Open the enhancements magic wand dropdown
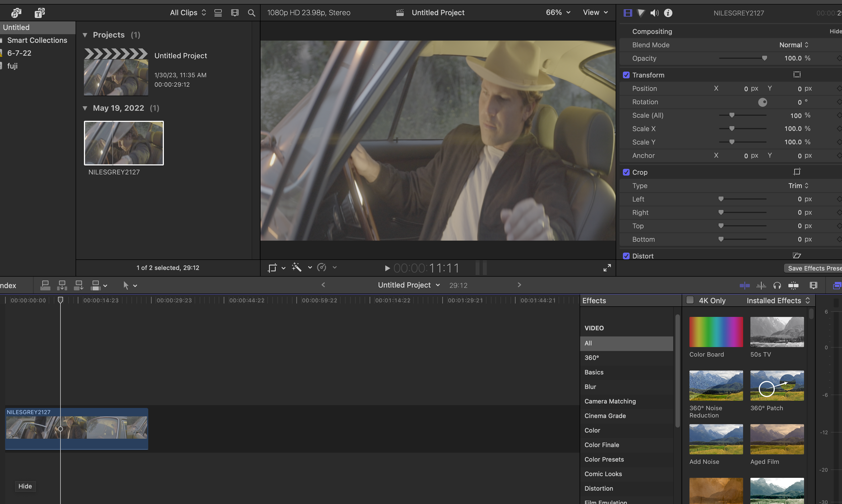Screen dimensions: 842x504 (x=310, y=268)
